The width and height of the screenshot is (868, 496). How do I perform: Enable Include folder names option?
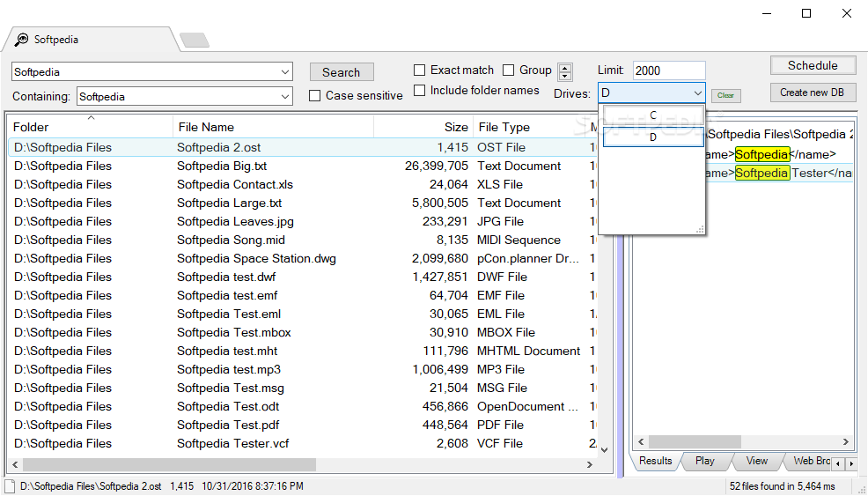click(x=420, y=91)
